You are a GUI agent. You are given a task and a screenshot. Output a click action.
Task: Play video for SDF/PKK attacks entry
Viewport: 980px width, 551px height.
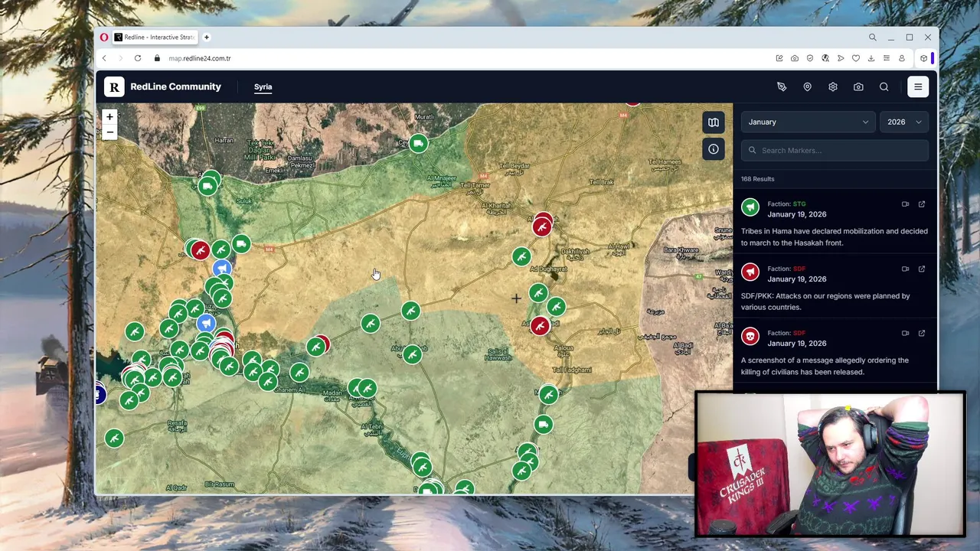pos(905,269)
